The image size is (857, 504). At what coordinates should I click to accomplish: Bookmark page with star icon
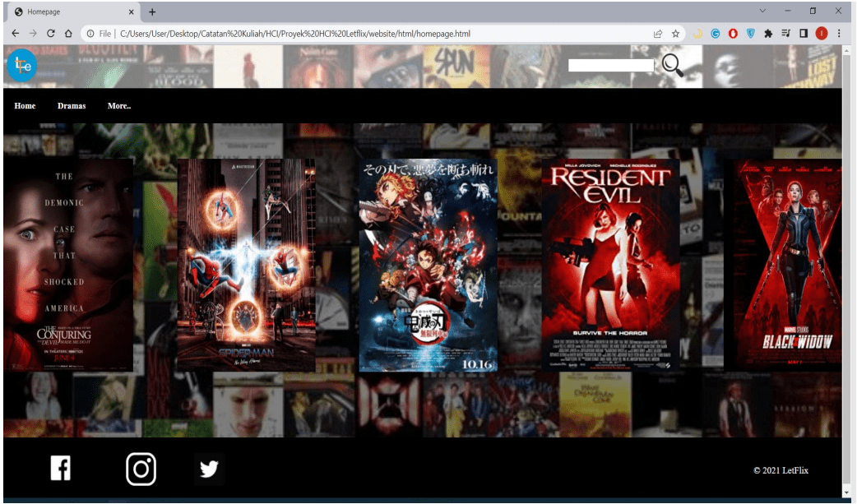tap(675, 34)
